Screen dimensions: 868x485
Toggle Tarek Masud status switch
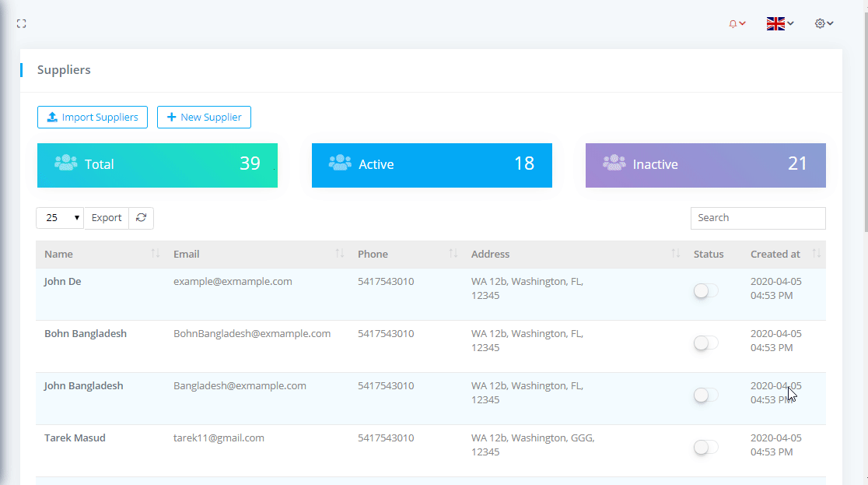[705, 448]
